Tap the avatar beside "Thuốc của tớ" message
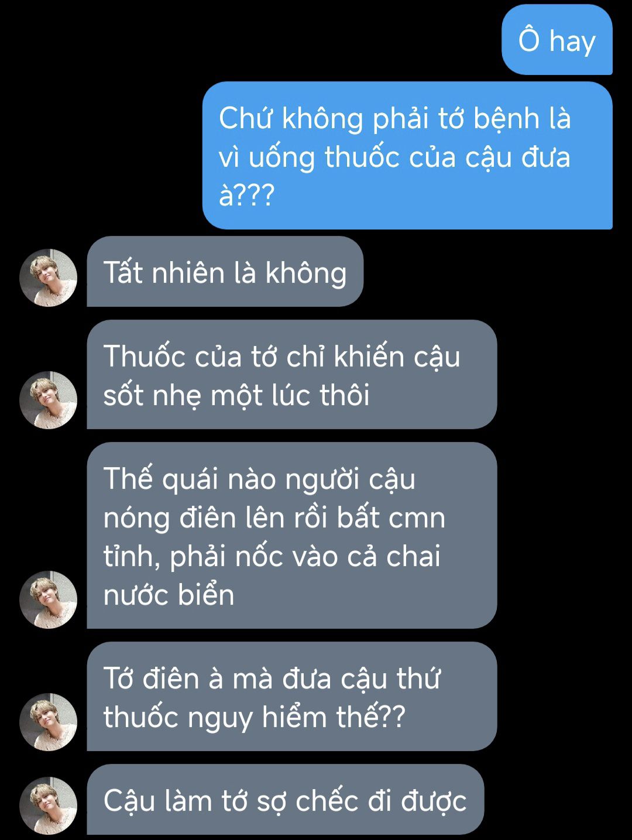This screenshot has width=632, height=840. pyautogui.click(x=49, y=400)
